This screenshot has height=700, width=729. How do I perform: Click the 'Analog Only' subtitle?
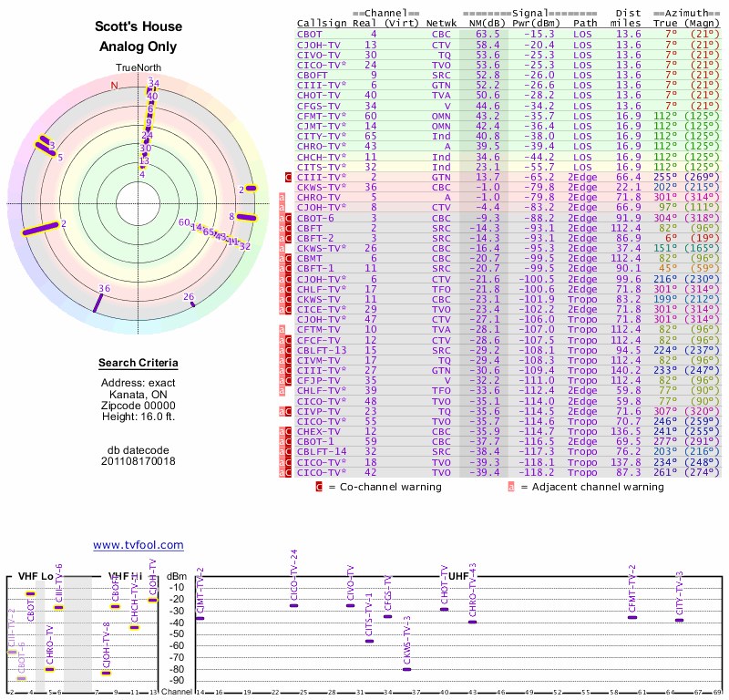click(139, 46)
